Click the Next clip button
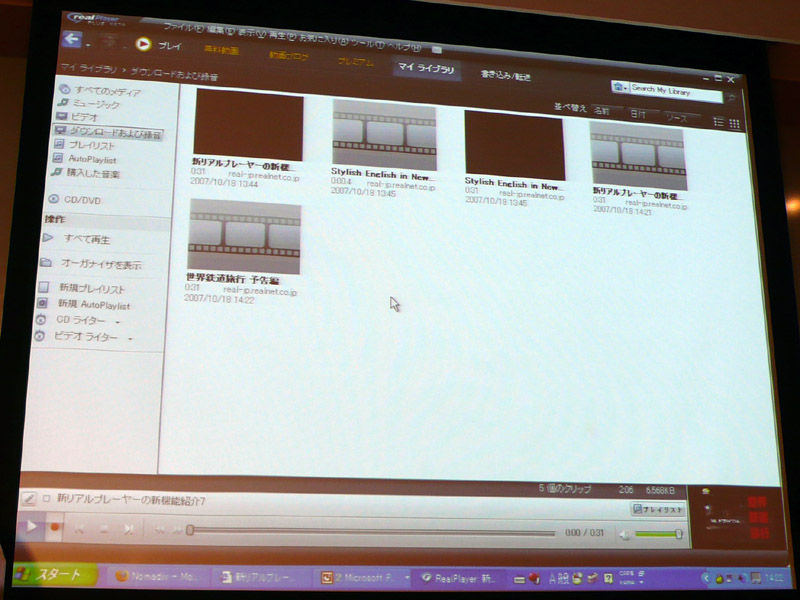The height and width of the screenshot is (600, 800). (129, 530)
